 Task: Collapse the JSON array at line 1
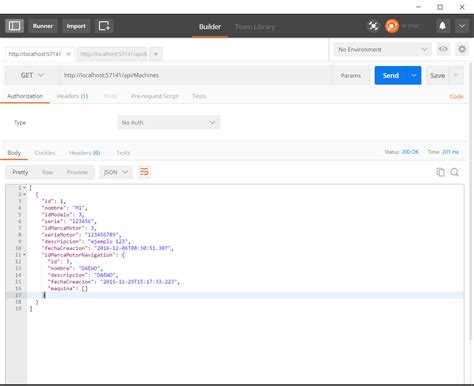coord(24,188)
